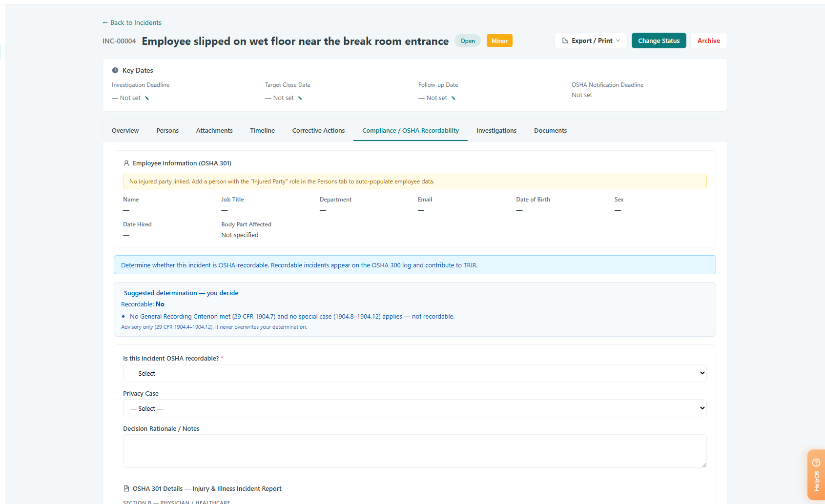Edit the Follow-up Date pencil icon

453,98
